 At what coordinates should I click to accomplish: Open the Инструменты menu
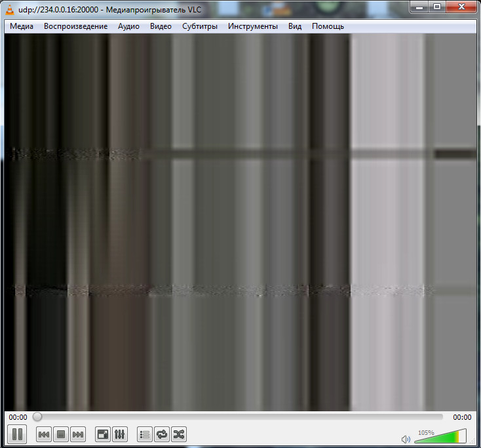click(x=253, y=26)
